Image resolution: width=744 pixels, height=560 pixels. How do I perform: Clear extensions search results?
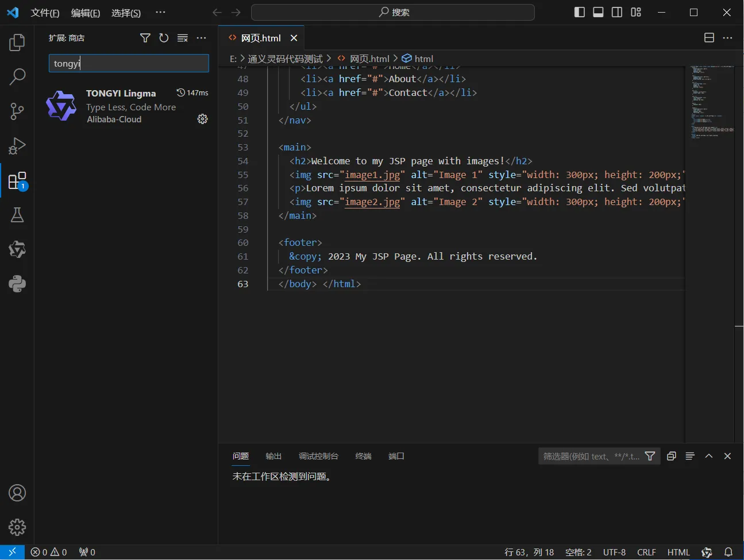pyautogui.click(x=183, y=38)
